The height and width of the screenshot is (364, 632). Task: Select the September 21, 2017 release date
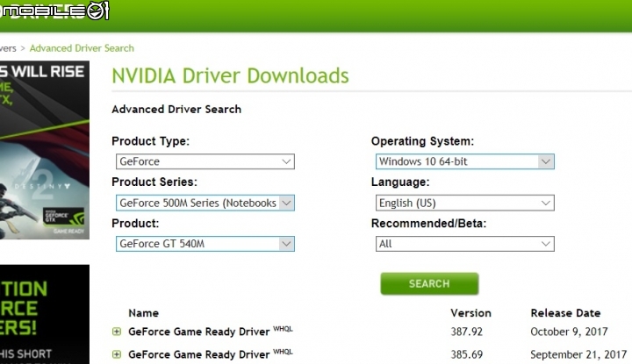(x=578, y=354)
